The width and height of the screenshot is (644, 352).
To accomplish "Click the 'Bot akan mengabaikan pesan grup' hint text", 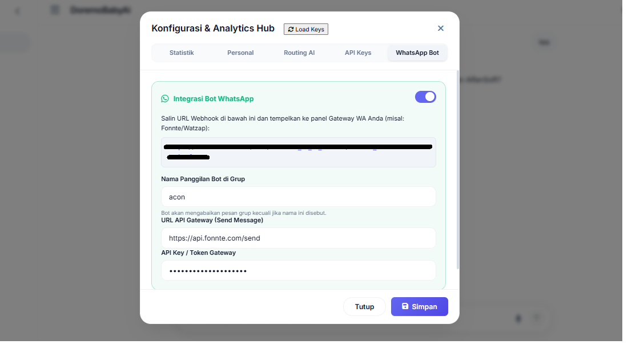I will pos(244,213).
